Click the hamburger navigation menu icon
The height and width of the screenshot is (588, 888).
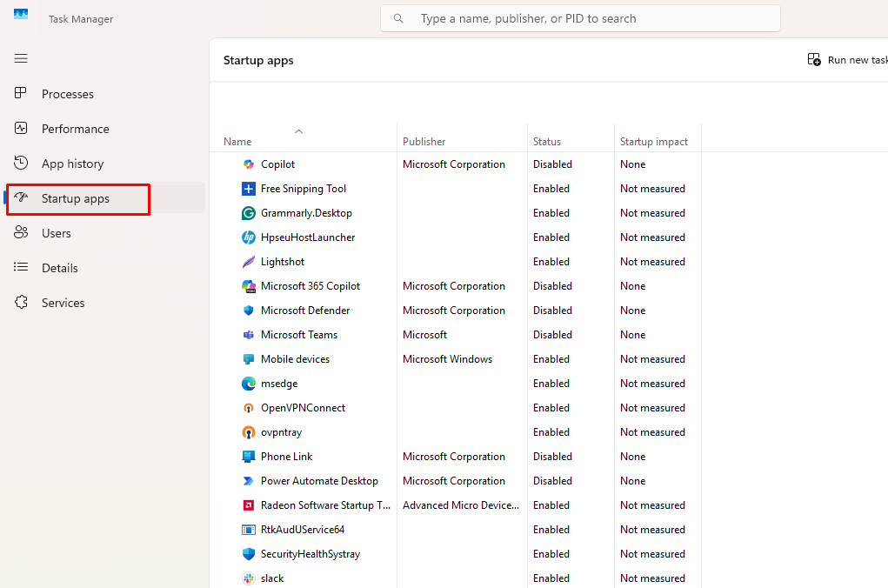tap(21, 58)
